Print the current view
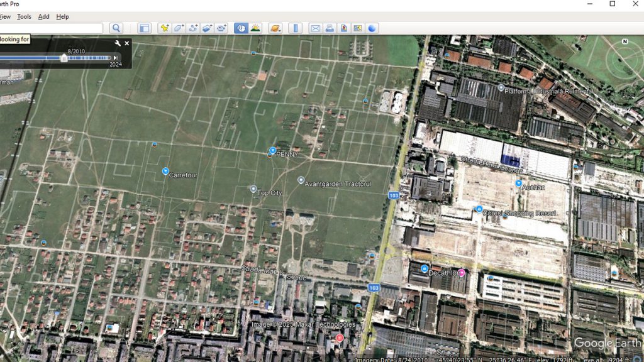This screenshot has height=362, width=644. tap(330, 28)
